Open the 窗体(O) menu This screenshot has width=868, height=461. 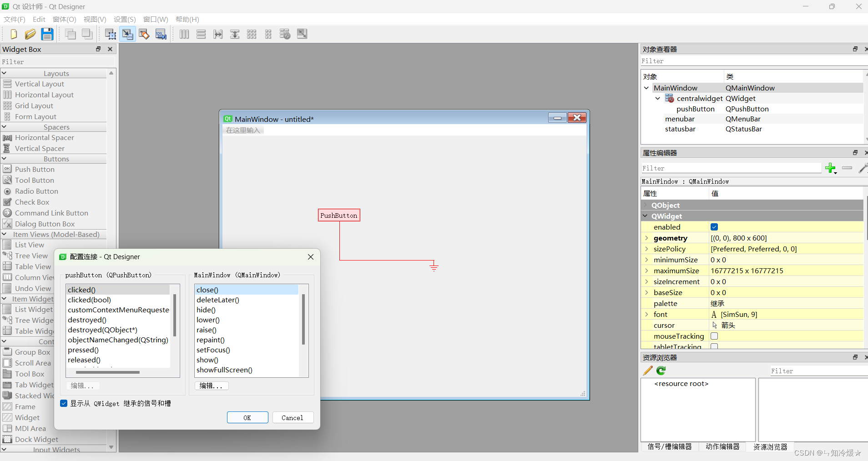64,19
